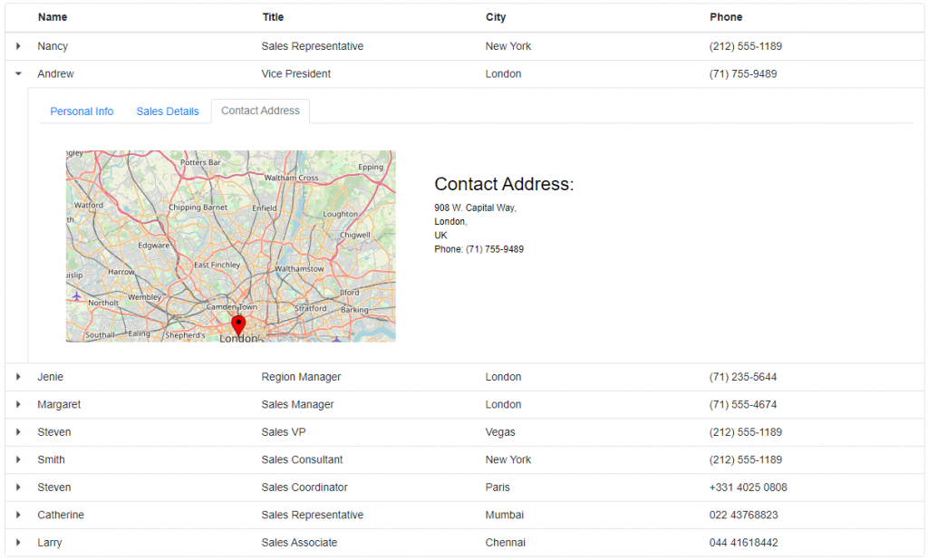Open the Sales Details tab

(x=167, y=111)
